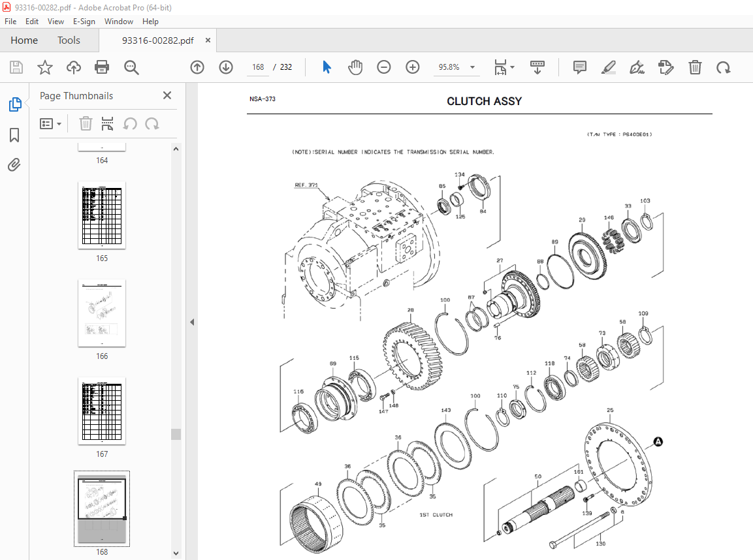Open the Window menu
This screenshot has width=753, height=560.
point(119,21)
